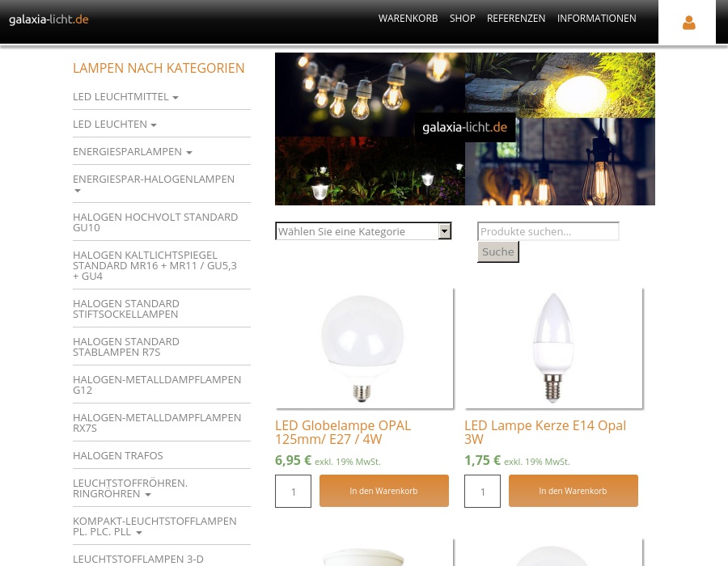Open the Informationen menu item
Image resolution: width=728 pixels, height=566 pixels.
click(x=596, y=19)
